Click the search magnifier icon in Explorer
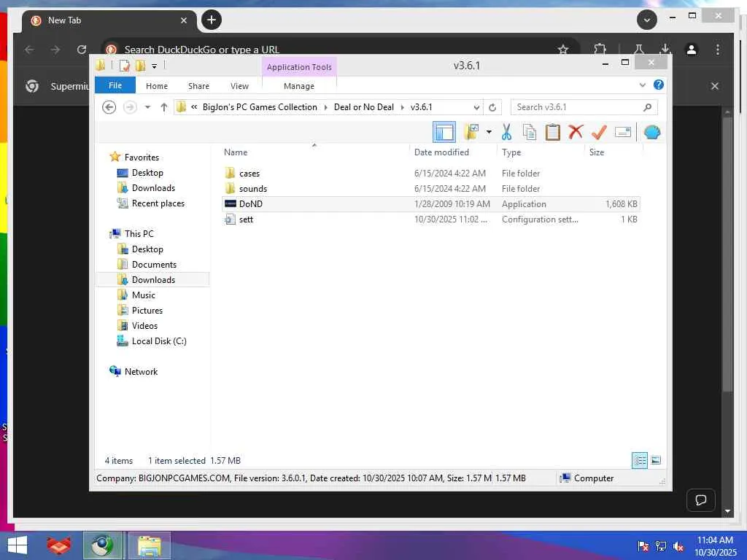747x560 pixels. [647, 107]
